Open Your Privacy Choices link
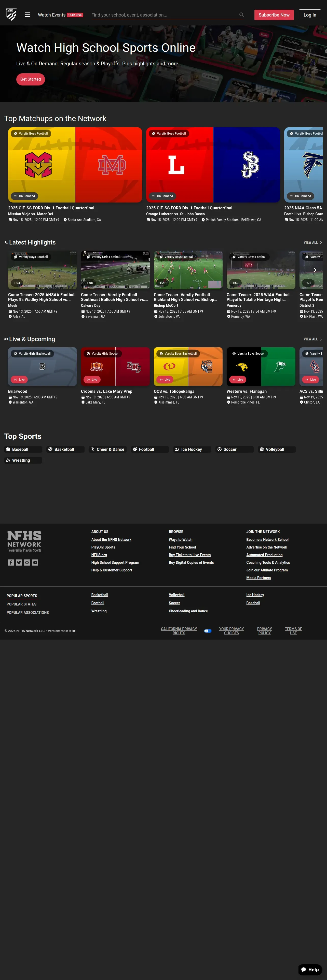 (x=231, y=631)
